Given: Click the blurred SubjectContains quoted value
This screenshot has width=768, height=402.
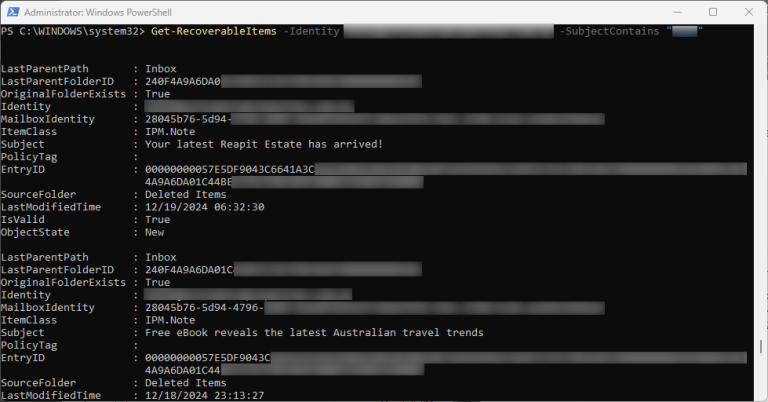Looking at the screenshot, I should [685, 31].
